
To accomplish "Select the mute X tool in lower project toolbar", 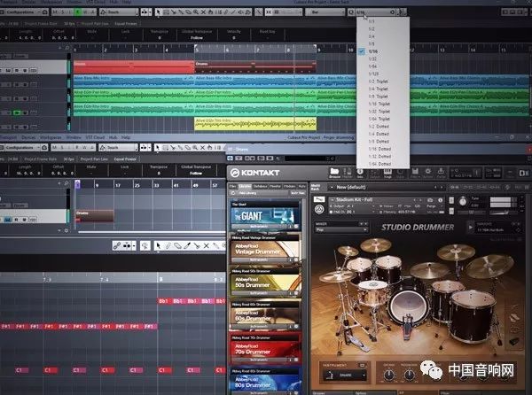I will 202,148.
